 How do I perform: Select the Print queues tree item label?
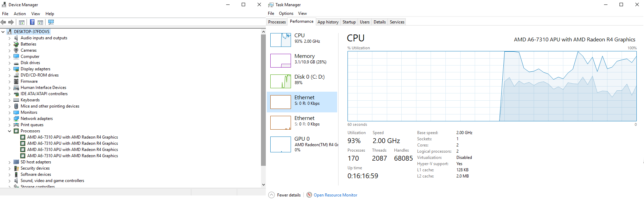coord(32,125)
